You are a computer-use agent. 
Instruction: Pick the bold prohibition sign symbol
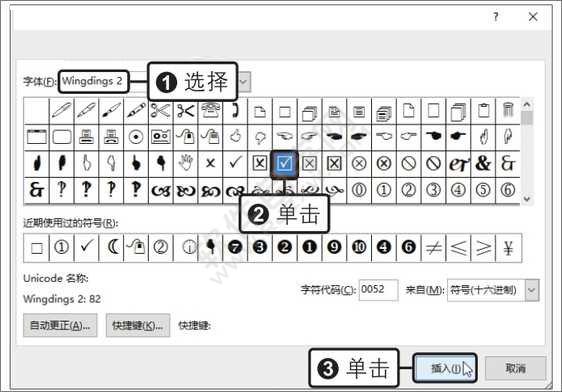(433, 163)
